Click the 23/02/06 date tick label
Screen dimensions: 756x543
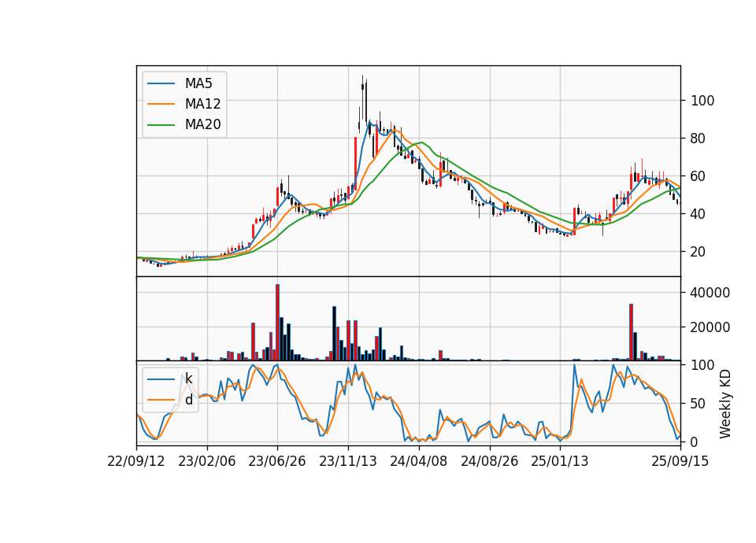(207, 461)
